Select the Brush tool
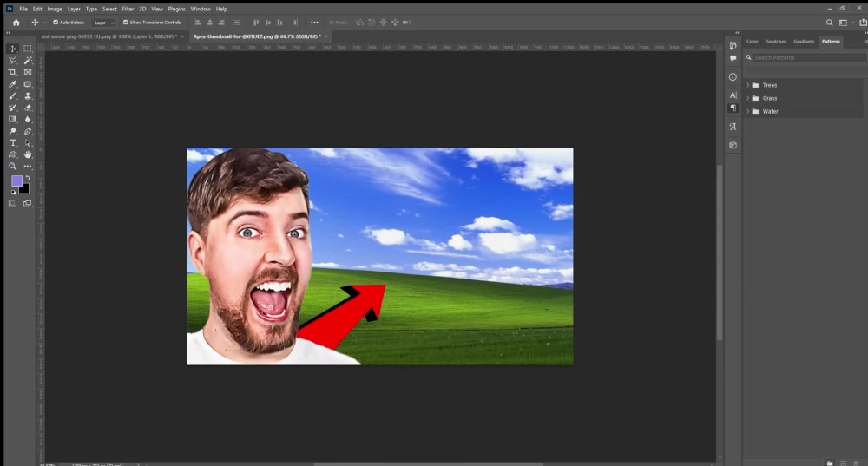The image size is (868, 466). point(13,95)
